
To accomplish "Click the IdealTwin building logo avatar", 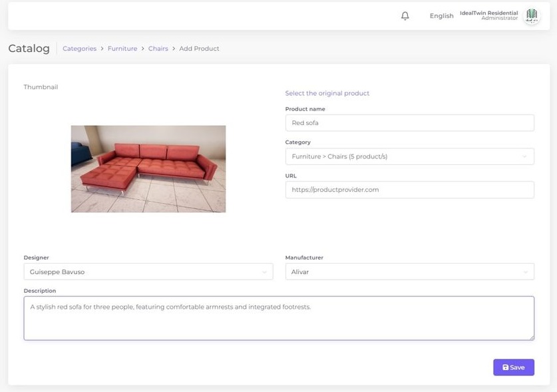I will (532, 16).
